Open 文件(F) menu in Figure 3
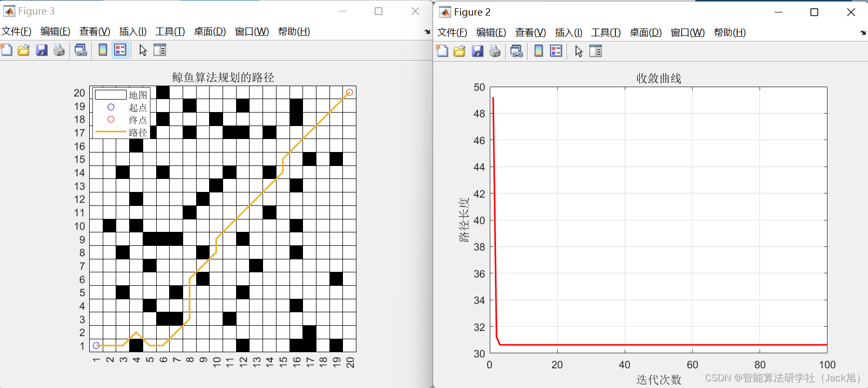Image resolution: width=868 pixels, height=388 pixels. [x=17, y=32]
